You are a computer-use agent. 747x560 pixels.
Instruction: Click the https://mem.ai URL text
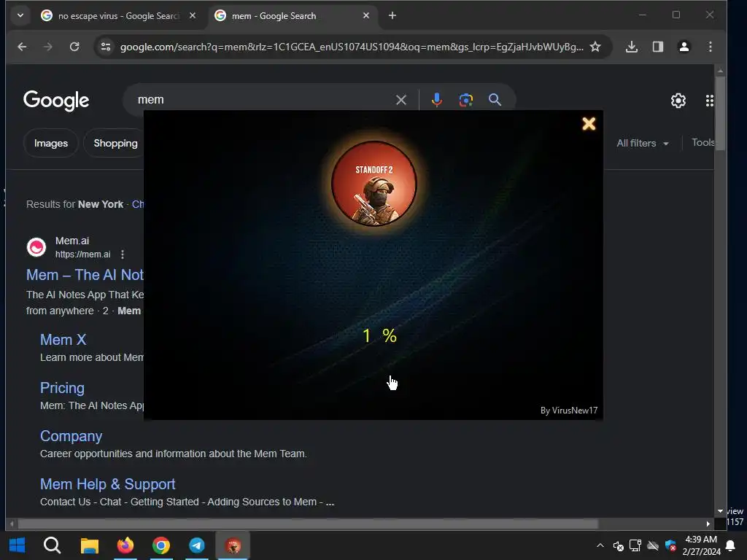tap(83, 254)
